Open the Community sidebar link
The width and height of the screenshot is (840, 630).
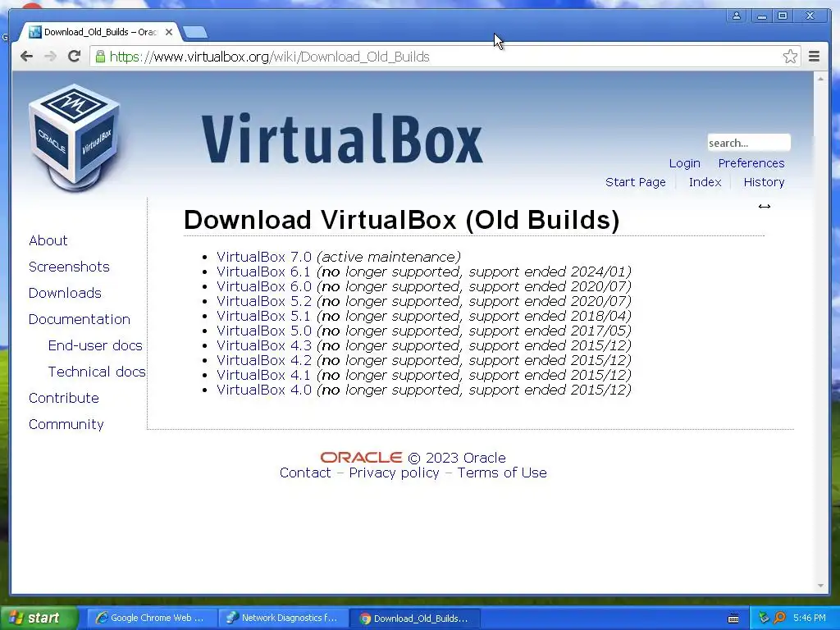66,424
